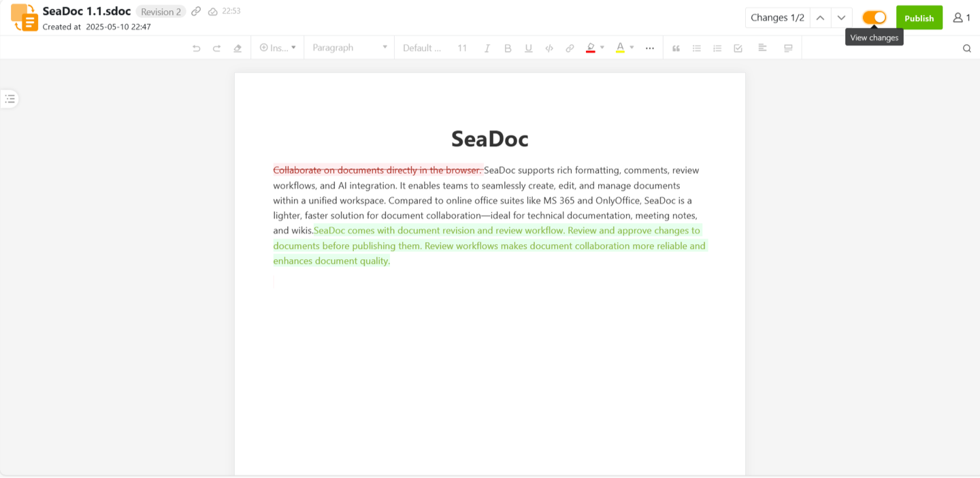Open the Default font dropdown

tap(422, 48)
